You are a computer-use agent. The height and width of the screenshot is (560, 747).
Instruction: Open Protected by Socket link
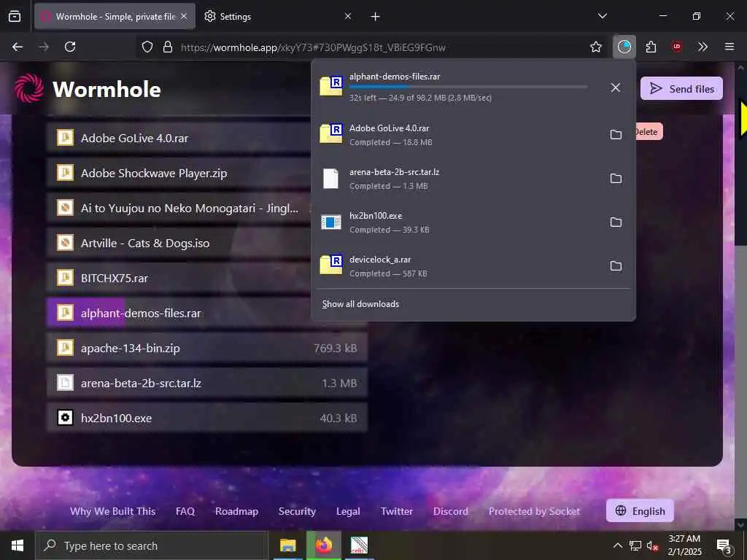(x=534, y=511)
